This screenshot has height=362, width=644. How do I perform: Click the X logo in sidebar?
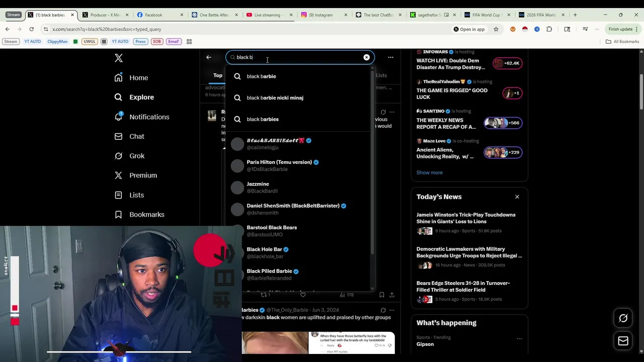[x=119, y=58]
